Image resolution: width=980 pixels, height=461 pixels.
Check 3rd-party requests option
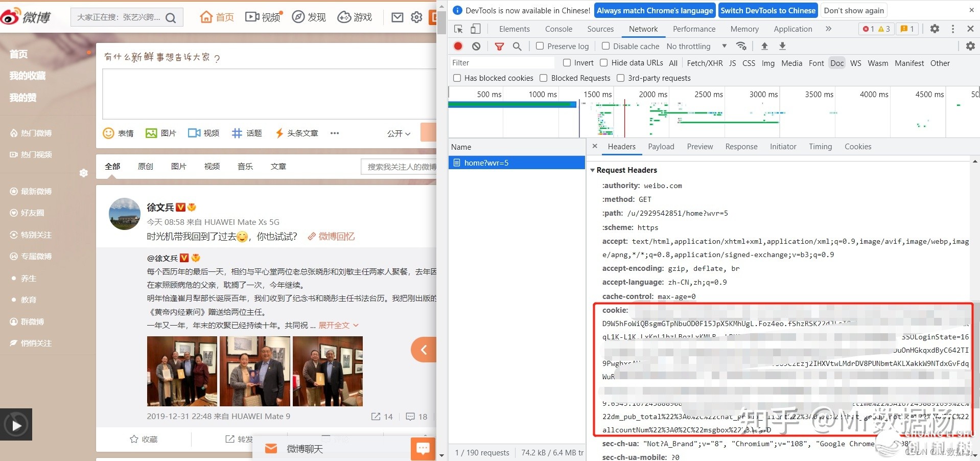tap(620, 78)
